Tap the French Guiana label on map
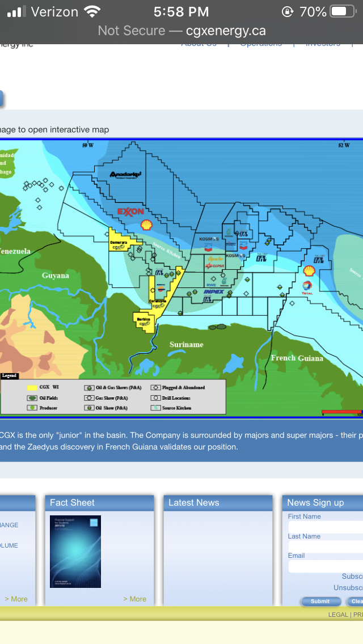363x644 pixels. [x=297, y=358]
